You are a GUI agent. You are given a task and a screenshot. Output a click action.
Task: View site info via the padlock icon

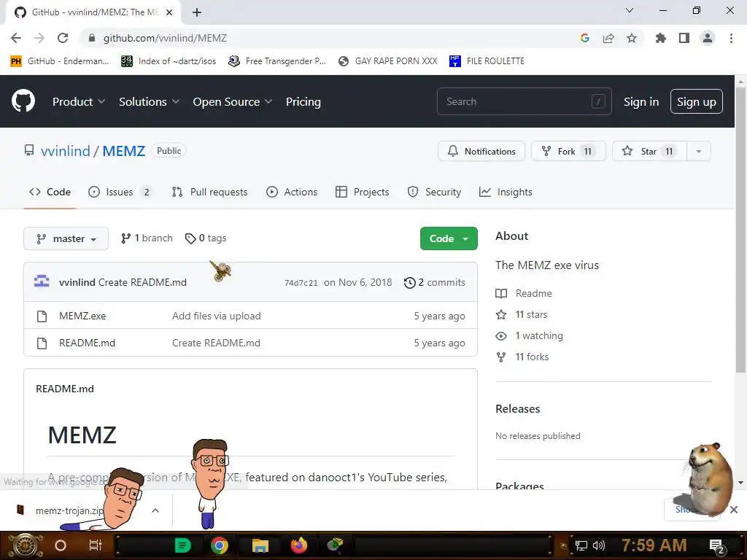click(92, 38)
